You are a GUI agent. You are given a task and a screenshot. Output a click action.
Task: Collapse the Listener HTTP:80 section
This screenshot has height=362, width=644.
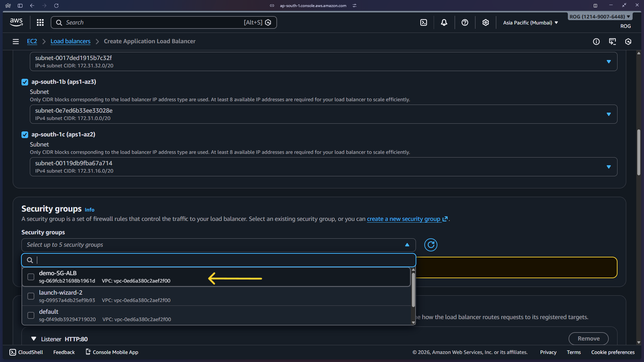coord(34,339)
